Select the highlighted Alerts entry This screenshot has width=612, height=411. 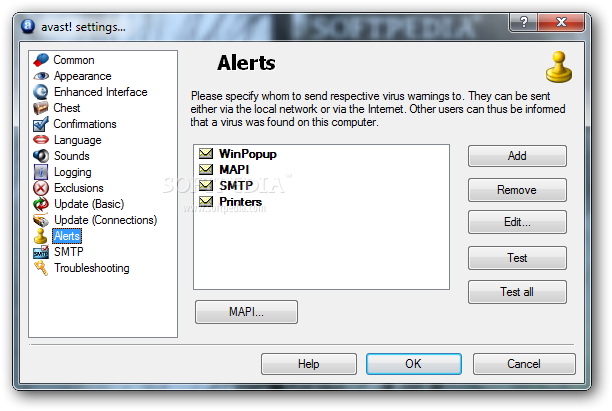pyautogui.click(x=67, y=236)
